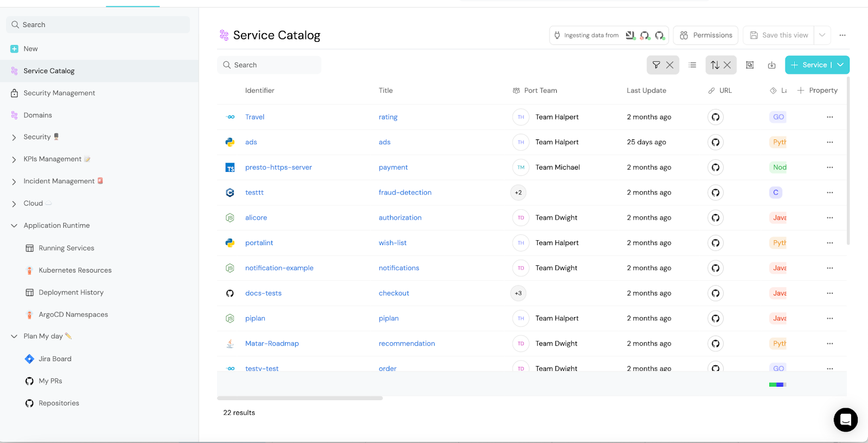This screenshot has width=868, height=443.
Task: Select Security Management in sidebar
Action: pyautogui.click(x=59, y=93)
